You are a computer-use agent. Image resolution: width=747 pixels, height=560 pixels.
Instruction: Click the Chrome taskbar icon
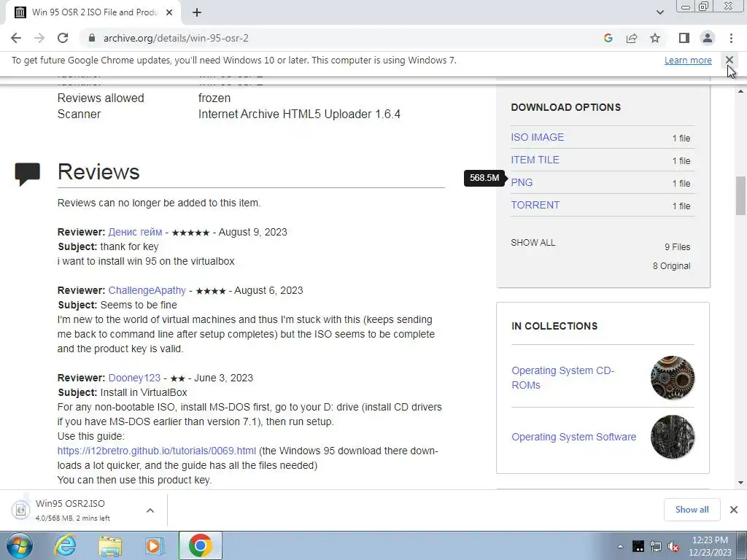200,545
